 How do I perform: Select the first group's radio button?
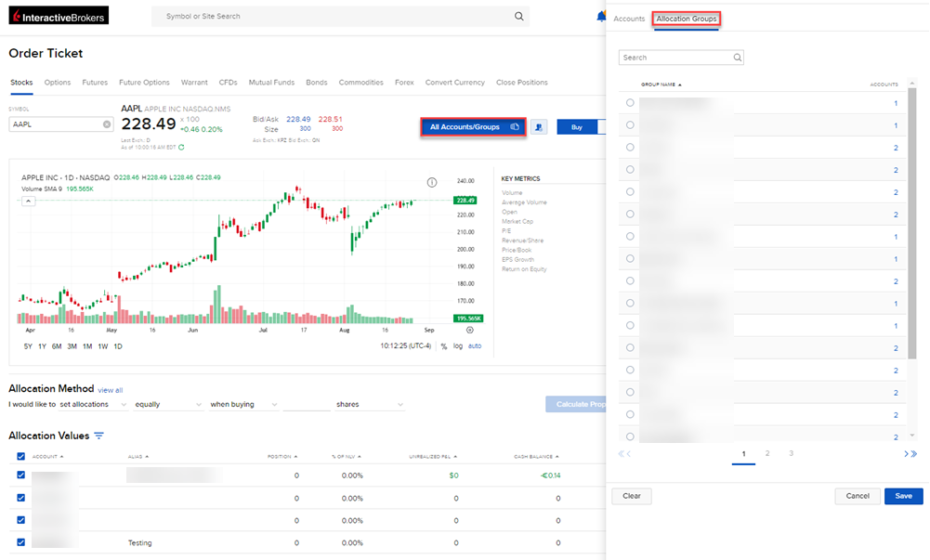point(628,103)
